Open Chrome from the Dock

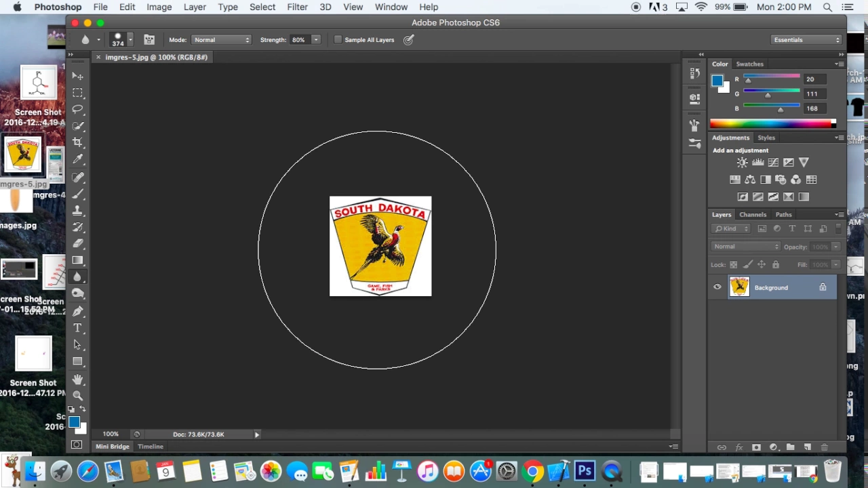coord(533,471)
